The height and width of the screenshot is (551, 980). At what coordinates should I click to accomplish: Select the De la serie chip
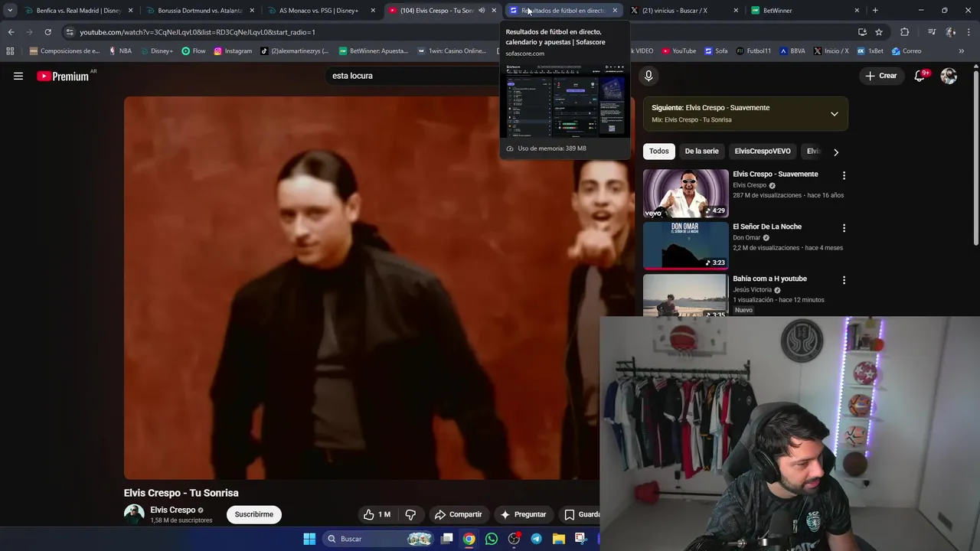pos(701,152)
